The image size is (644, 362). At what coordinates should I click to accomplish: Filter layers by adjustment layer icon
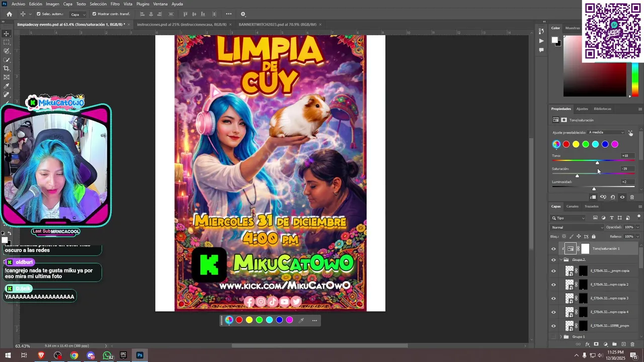pyautogui.click(x=603, y=218)
